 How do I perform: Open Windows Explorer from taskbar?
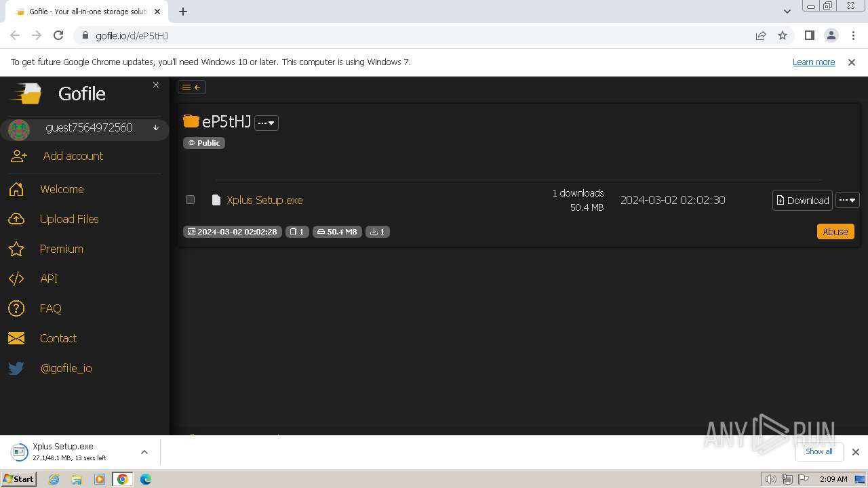[x=77, y=479]
